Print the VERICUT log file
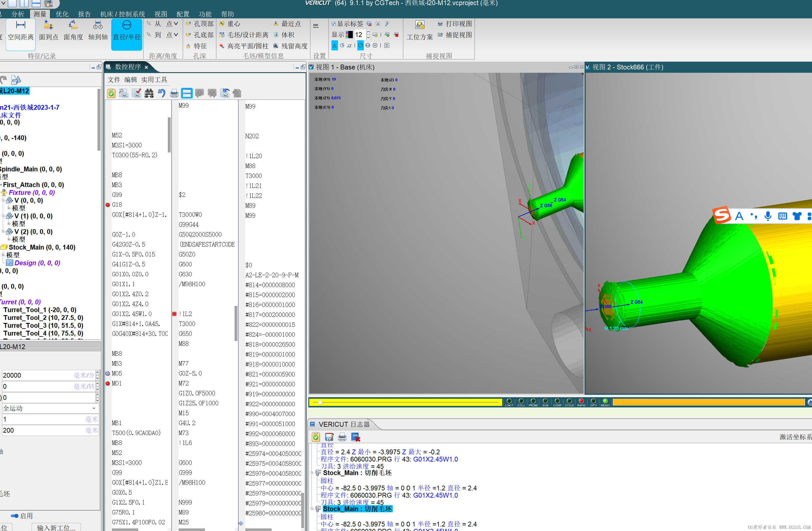 click(x=342, y=437)
